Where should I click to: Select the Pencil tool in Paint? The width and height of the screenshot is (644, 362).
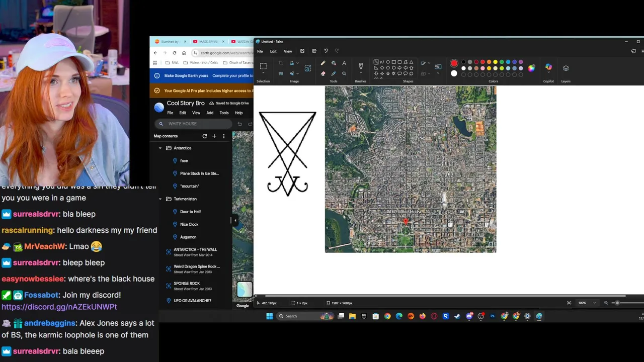323,63
